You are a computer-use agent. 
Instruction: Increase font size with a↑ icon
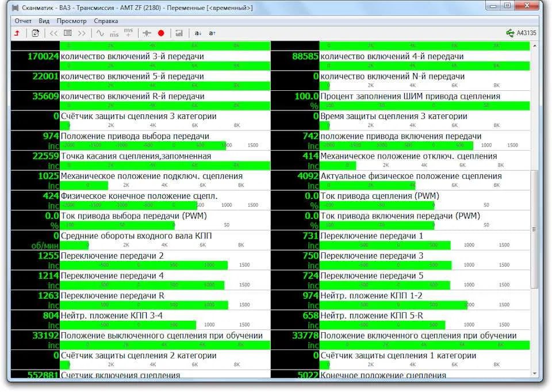click(212, 33)
